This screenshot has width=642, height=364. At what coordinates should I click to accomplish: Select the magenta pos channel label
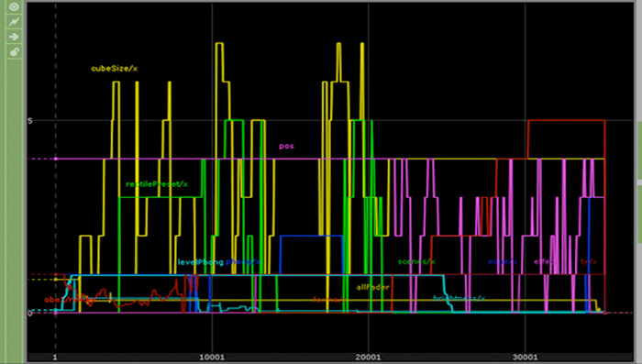[286, 146]
